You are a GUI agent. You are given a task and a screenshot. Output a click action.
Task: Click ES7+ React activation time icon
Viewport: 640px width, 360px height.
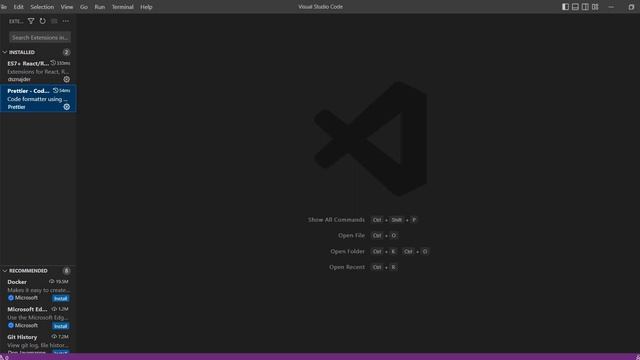point(53,63)
